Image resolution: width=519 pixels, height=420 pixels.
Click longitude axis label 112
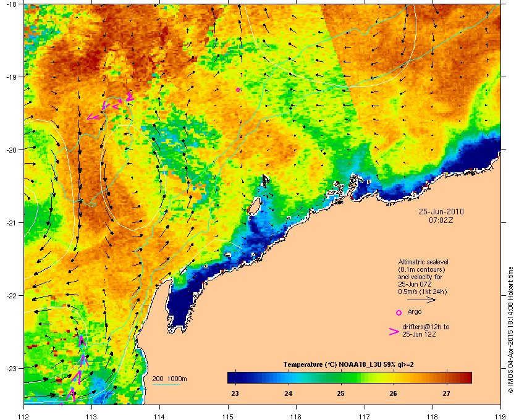pos(24,416)
